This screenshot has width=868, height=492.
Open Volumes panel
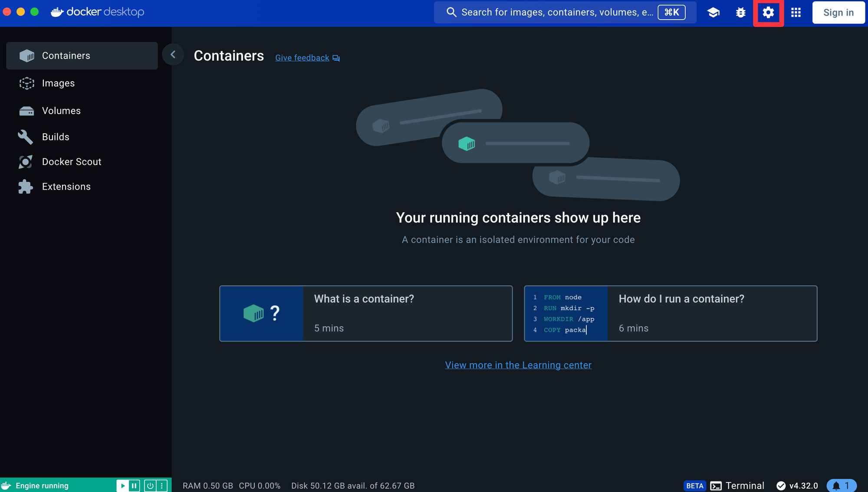pos(61,110)
